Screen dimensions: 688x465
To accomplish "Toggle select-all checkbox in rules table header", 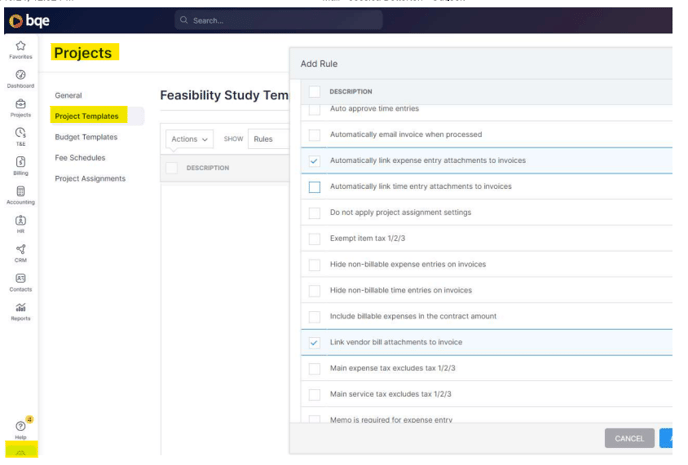I will coord(172,168).
